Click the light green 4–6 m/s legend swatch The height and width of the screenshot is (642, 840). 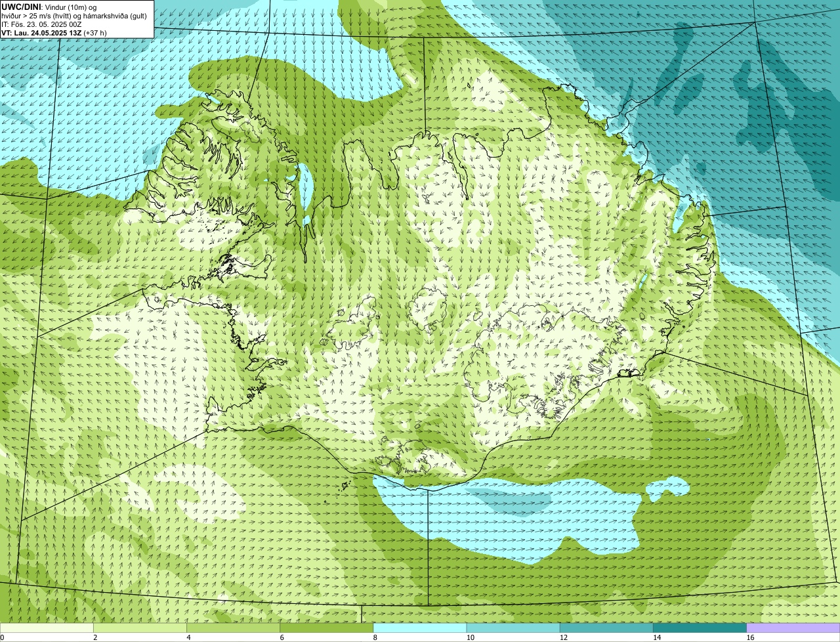point(233,628)
